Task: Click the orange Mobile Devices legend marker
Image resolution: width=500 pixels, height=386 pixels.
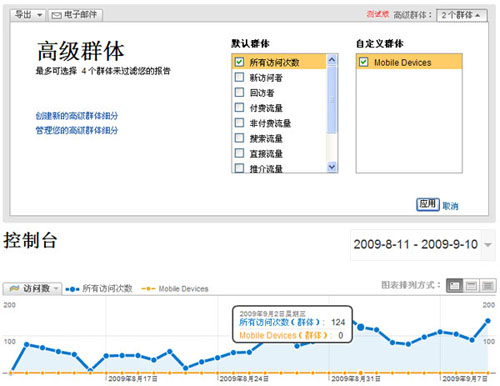Action: tap(148, 289)
